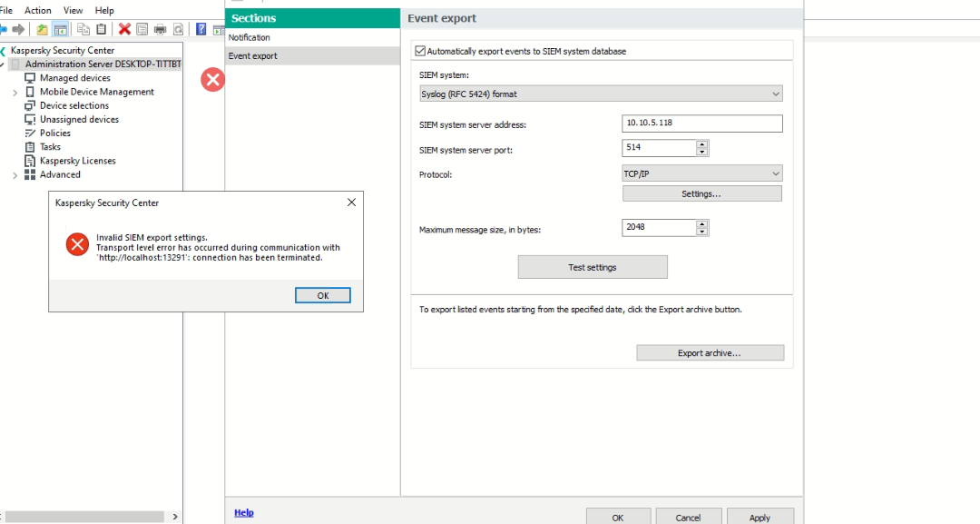Click the Export archive... button
The image size is (980, 524).
[x=710, y=353]
